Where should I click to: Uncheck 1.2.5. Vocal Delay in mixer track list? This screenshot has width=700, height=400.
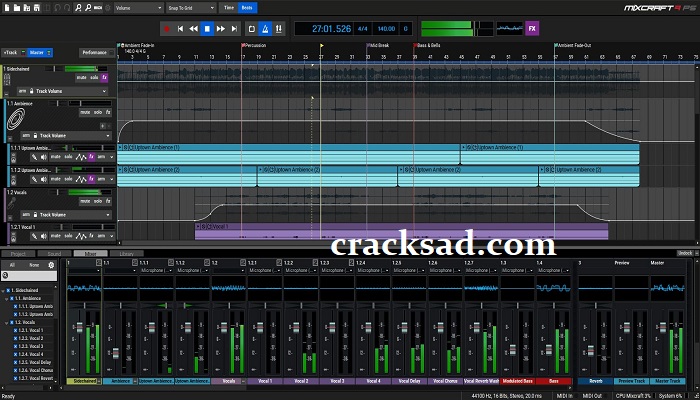(15, 362)
